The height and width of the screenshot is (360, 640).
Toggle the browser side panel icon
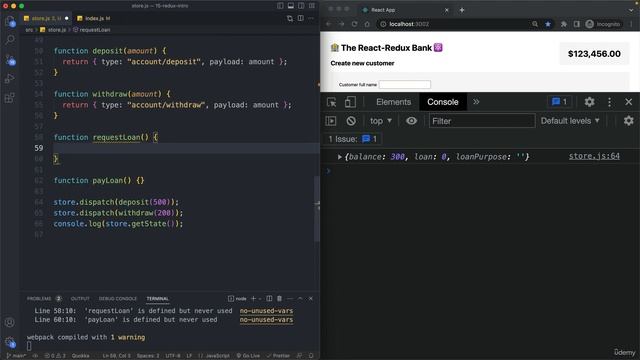tap(576, 24)
